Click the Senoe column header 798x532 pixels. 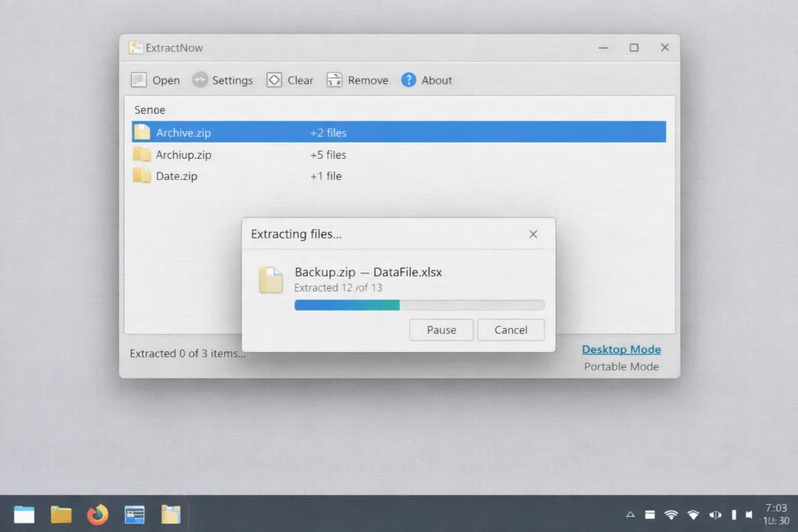click(150, 109)
